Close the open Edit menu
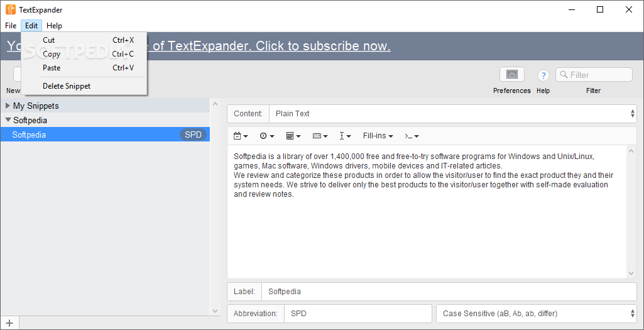The image size is (644, 330). (31, 26)
